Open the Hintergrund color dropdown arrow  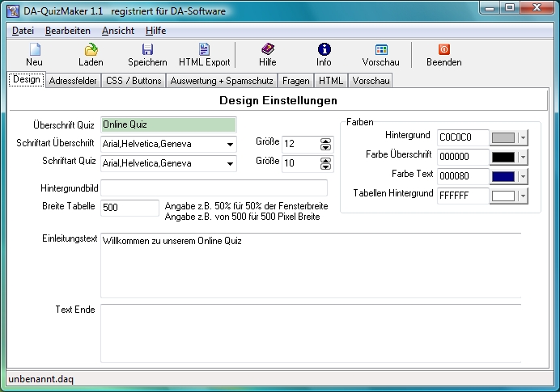[x=522, y=137]
